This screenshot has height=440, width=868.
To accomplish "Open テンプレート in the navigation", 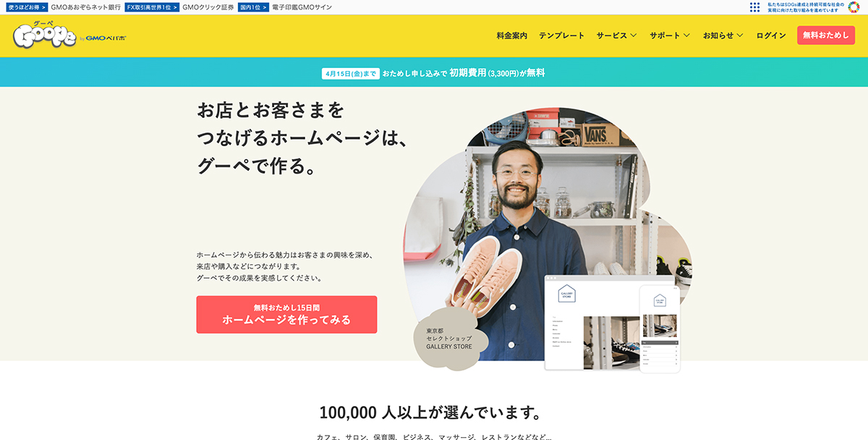I will pyautogui.click(x=561, y=35).
